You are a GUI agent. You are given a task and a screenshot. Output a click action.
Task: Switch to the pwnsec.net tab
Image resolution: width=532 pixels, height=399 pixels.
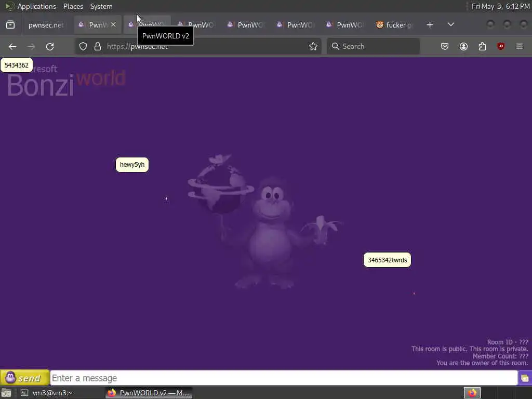[46, 25]
